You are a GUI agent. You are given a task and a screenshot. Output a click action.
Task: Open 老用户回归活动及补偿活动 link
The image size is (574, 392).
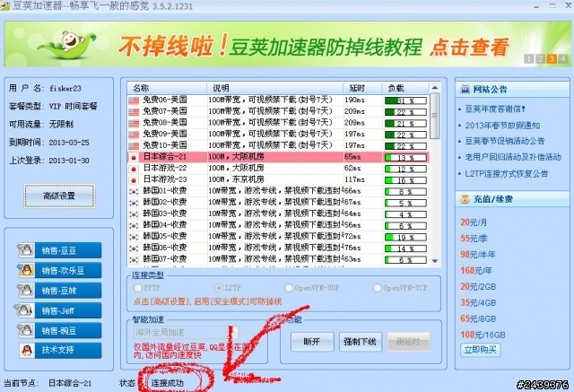[x=513, y=157]
